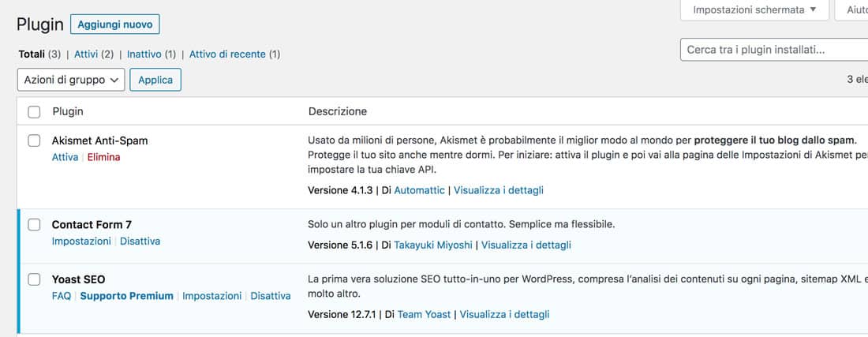Screen dimensions: 868x337
Task: Tick Akismet Anti-Spam checkbox
Action: 34,140
